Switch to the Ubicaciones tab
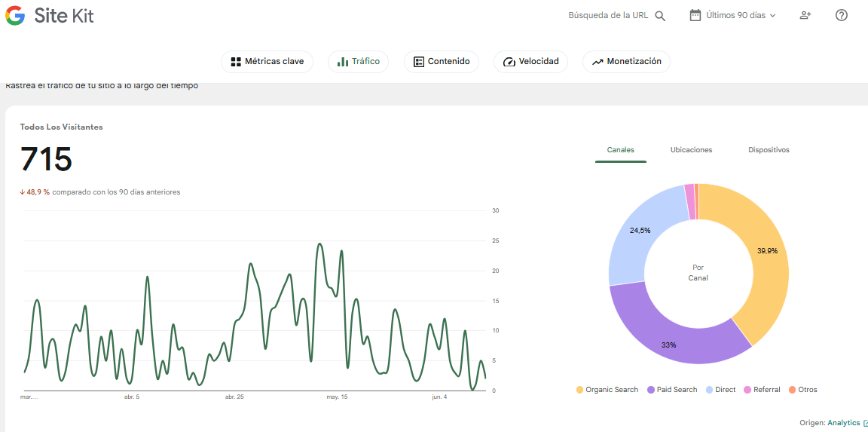The image size is (868, 432). [x=691, y=150]
